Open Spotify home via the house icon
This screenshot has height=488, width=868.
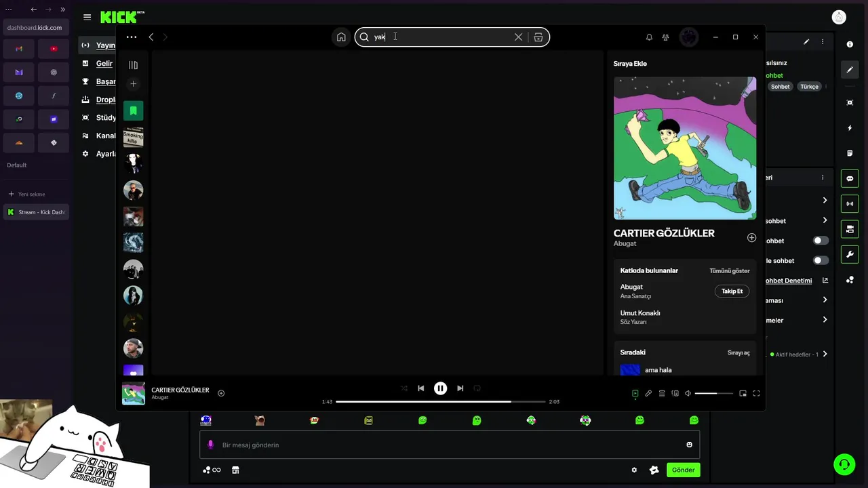point(341,37)
